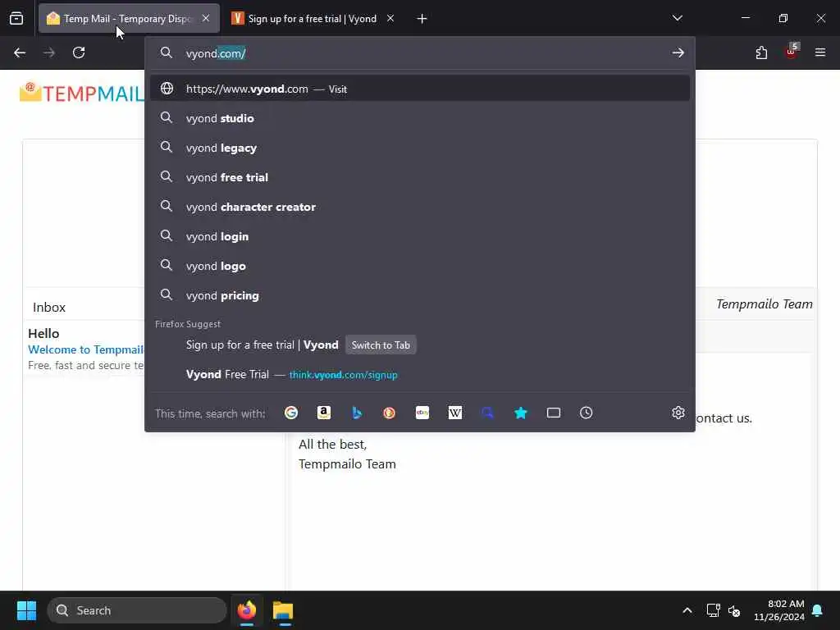The width and height of the screenshot is (840, 630).
Task: Search open tabs using the tab icon
Action: click(x=554, y=413)
